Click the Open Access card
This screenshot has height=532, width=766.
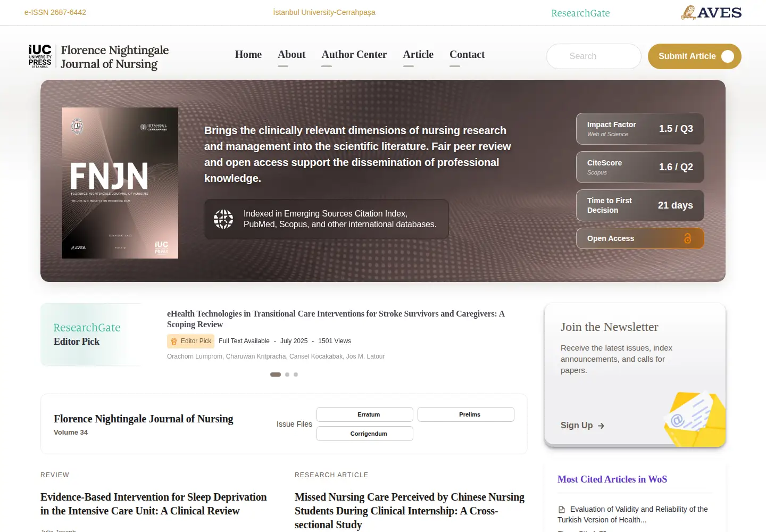click(640, 238)
